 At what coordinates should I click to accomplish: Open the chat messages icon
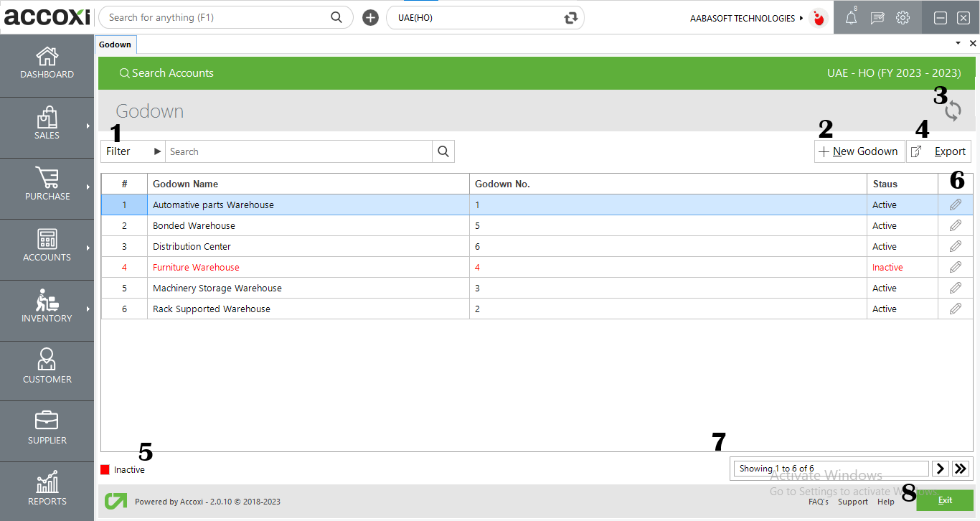pyautogui.click(x=877, y=17)
